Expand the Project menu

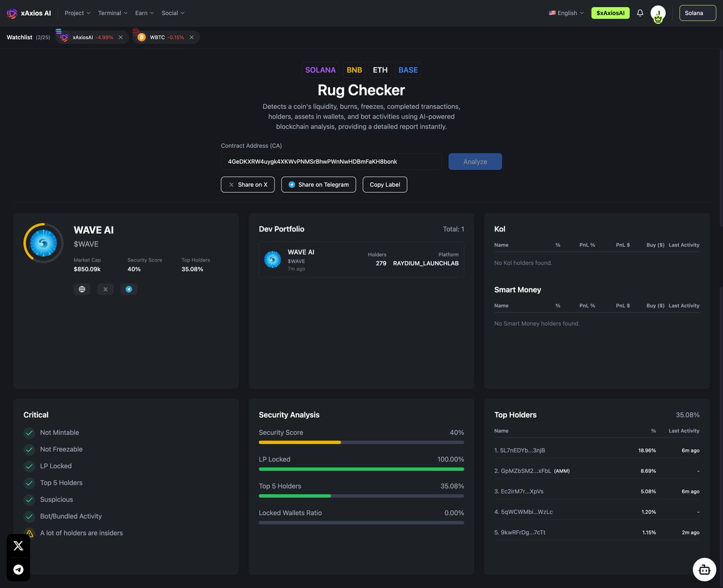77,13
